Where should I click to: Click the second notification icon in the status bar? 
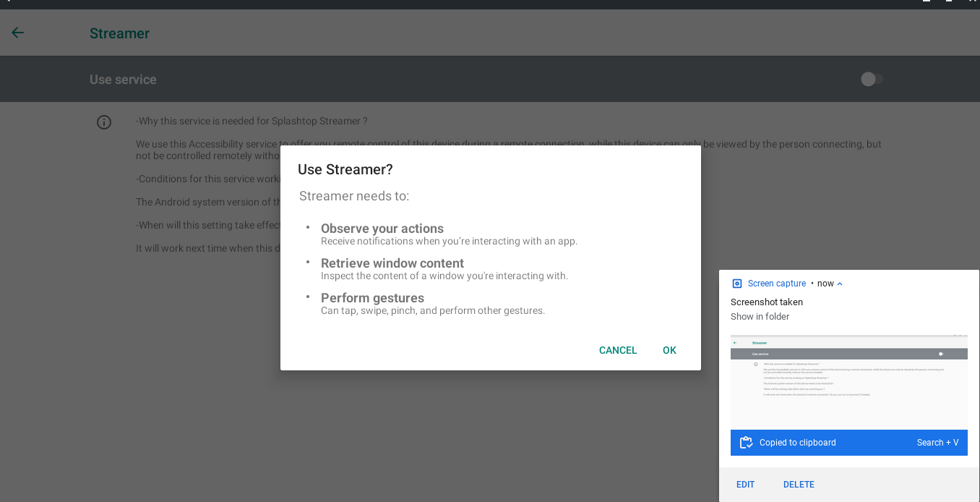tap(949, 4)
